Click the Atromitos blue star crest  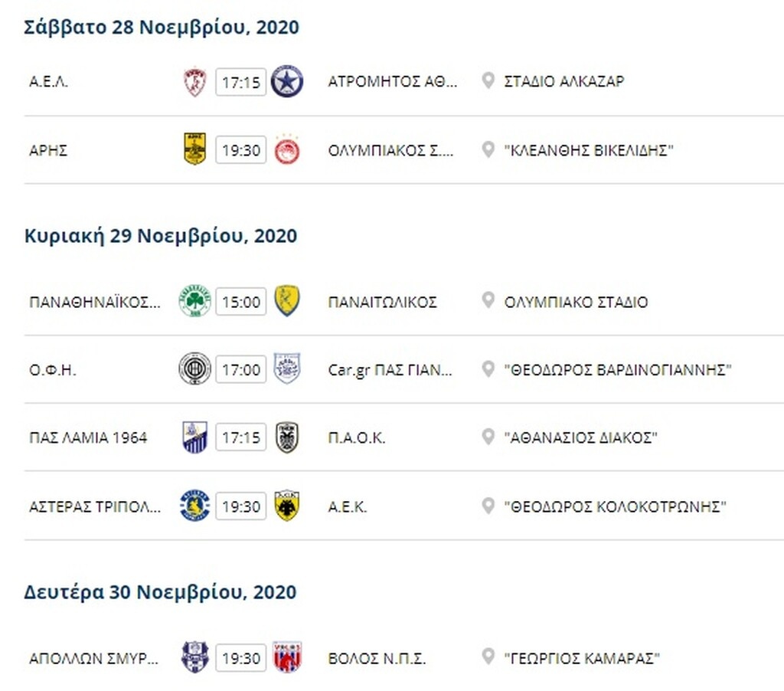(287, 82)
